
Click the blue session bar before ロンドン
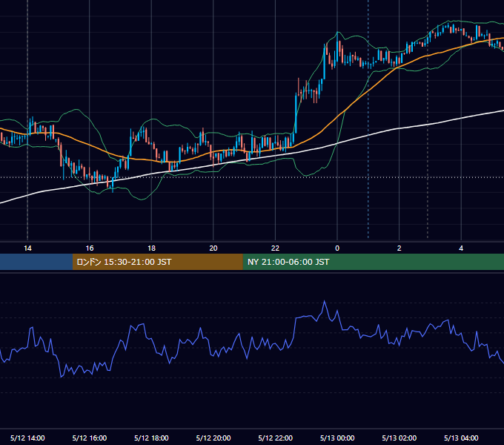click(36, 262)
